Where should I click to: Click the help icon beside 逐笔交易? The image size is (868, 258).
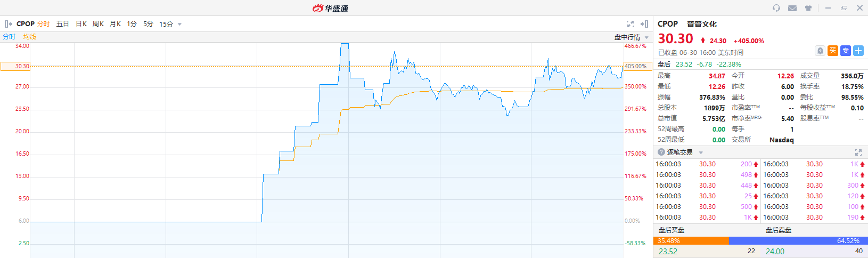[661, 152]
